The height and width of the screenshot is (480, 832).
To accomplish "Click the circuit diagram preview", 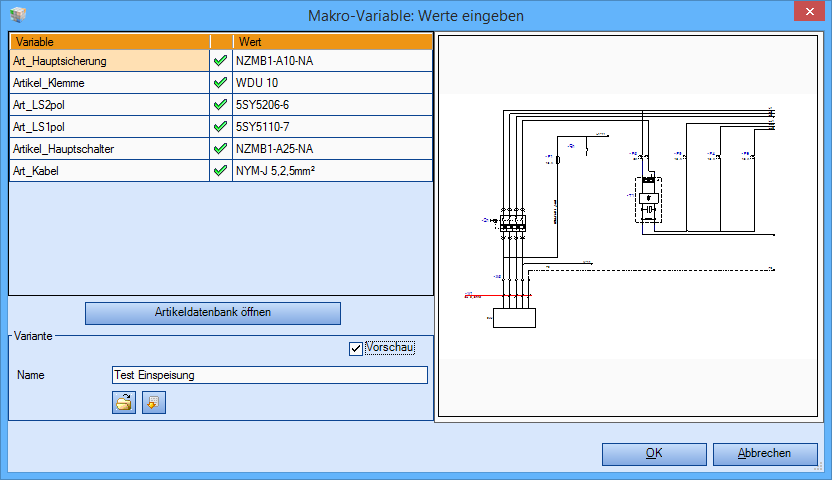I will (x=628, y=226).
